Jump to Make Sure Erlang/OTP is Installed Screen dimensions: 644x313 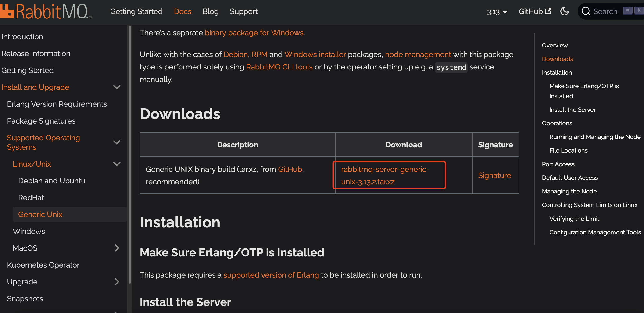pos(584,91)
